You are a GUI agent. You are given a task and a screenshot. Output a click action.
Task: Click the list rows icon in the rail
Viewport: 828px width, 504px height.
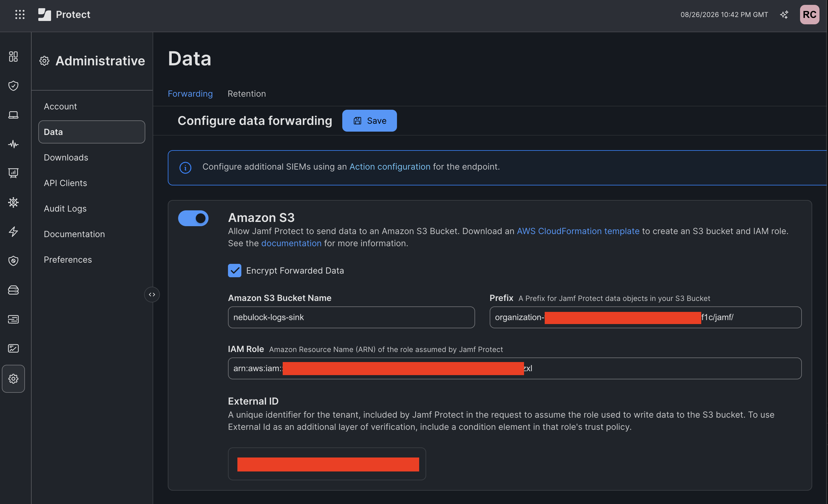[13, 319]
